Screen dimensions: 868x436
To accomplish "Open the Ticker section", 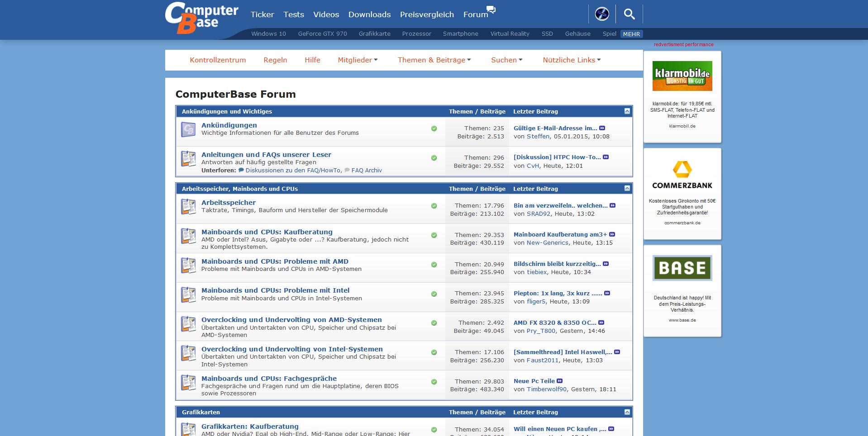I will (262, 14).
